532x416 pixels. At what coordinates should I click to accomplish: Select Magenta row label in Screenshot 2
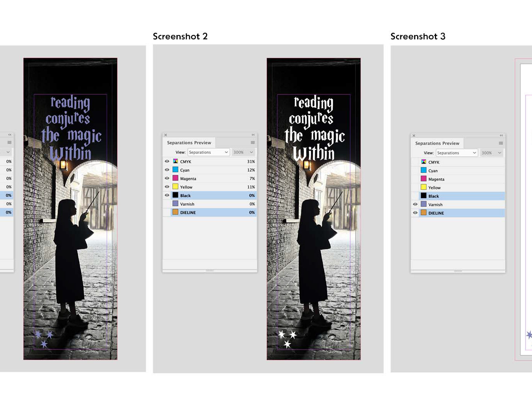click(188, 179)
